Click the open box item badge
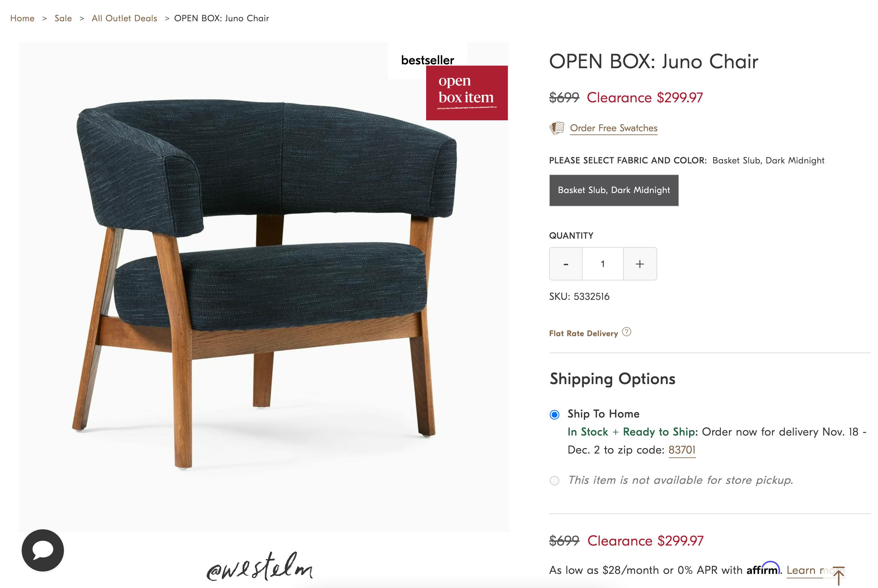 click(467, 93)
